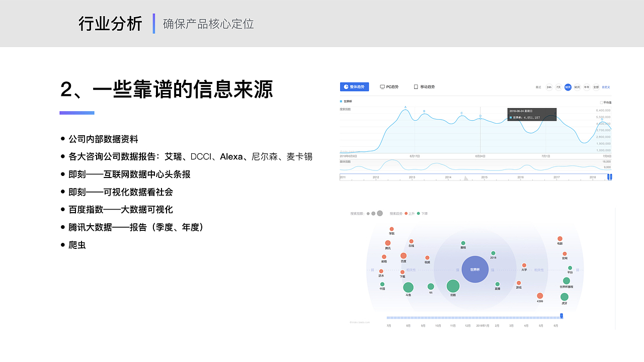This screenshot has width=644, height=362.
Task: Click the tablet icon beside 移动趋势
Action: click(x=416, y=87)
